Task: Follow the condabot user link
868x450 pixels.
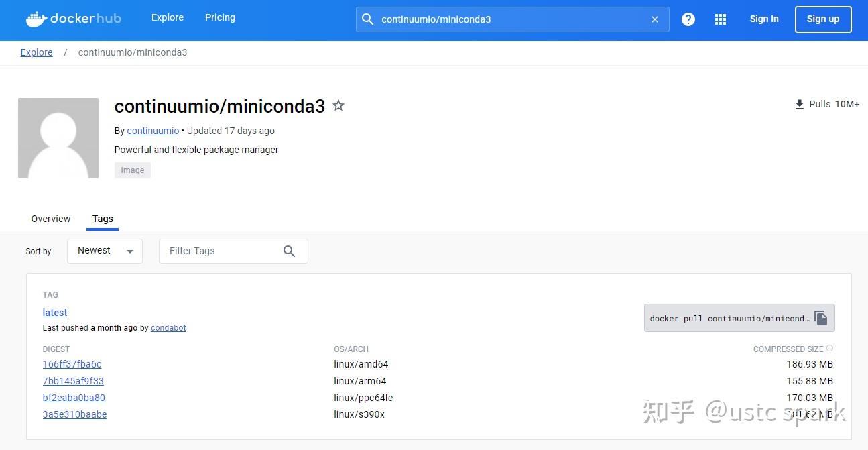Action: click(x=168, y=327)
